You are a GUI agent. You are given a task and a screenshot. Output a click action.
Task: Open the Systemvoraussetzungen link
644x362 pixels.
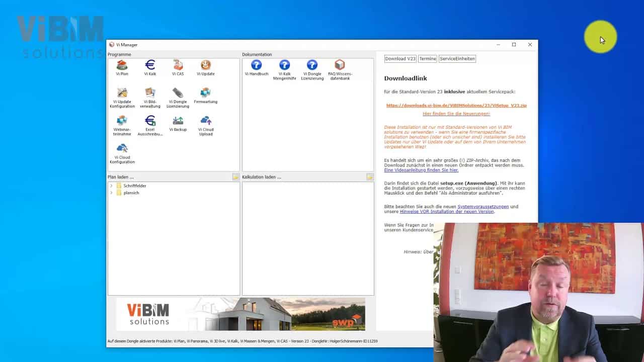tap(483, 207)
